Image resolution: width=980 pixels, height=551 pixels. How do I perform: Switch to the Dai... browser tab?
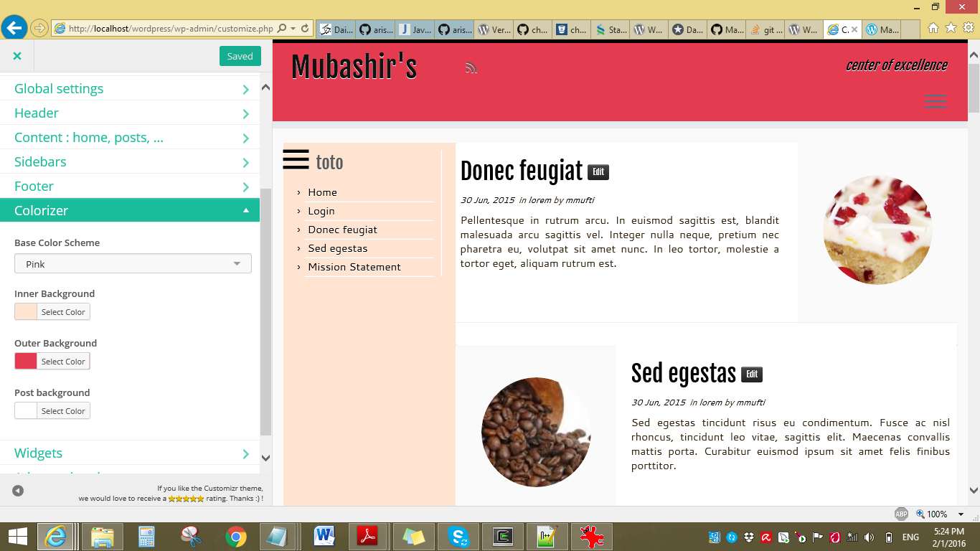336,29
